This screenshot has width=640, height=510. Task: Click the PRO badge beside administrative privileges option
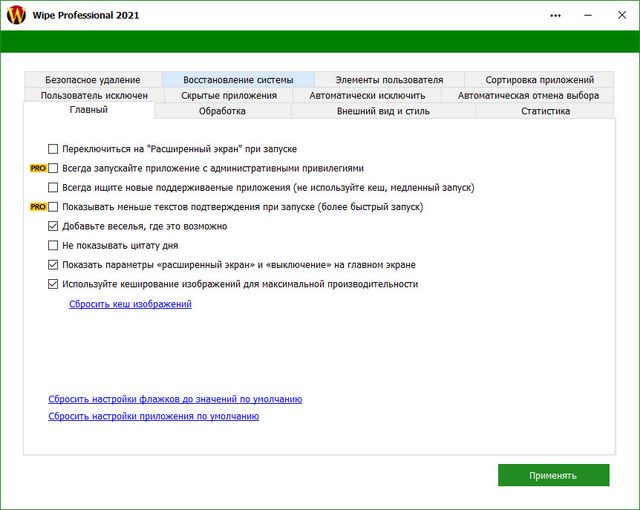38,168
